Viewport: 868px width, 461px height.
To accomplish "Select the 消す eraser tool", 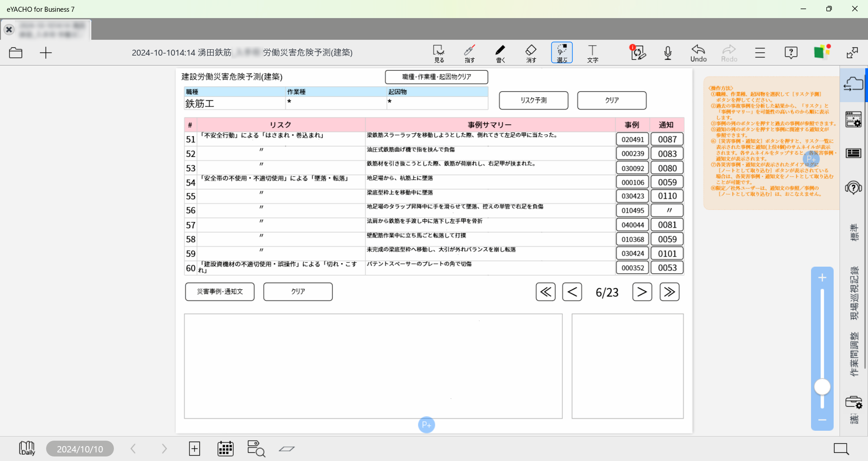I will click(x=531, y=53).
